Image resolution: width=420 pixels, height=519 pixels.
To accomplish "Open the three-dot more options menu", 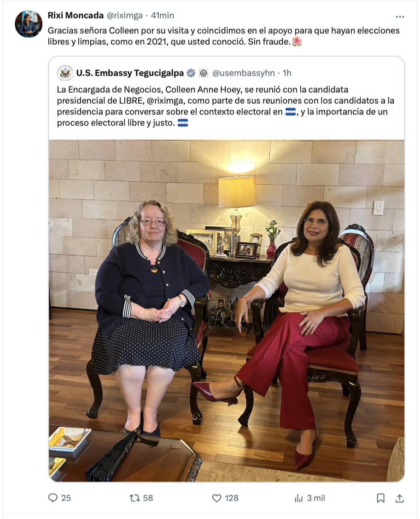I will click(400, 17).
